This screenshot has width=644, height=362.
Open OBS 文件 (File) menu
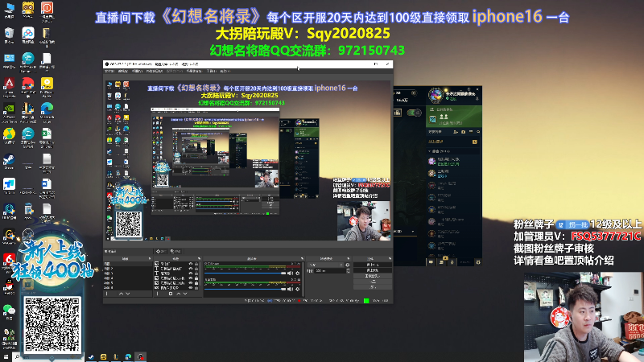109,71
